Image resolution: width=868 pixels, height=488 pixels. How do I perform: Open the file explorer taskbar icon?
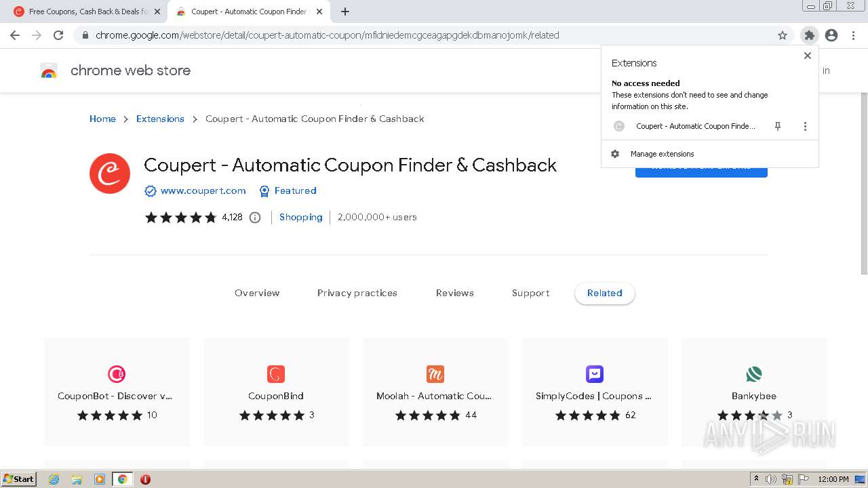77,479
